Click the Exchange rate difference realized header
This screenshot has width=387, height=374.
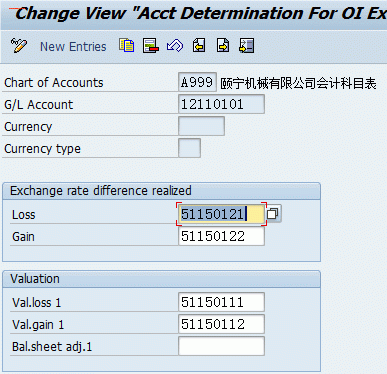click(101, 191)
